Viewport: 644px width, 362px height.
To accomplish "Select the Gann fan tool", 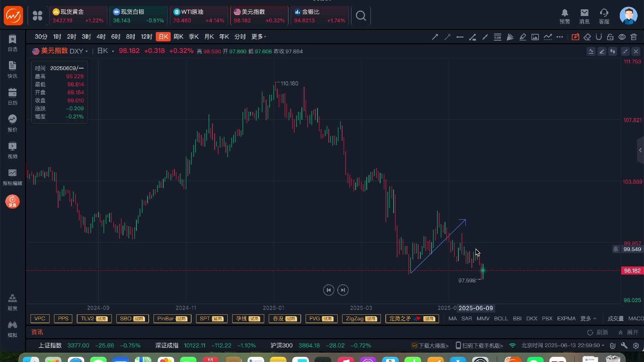I will (x=510, y=37).
